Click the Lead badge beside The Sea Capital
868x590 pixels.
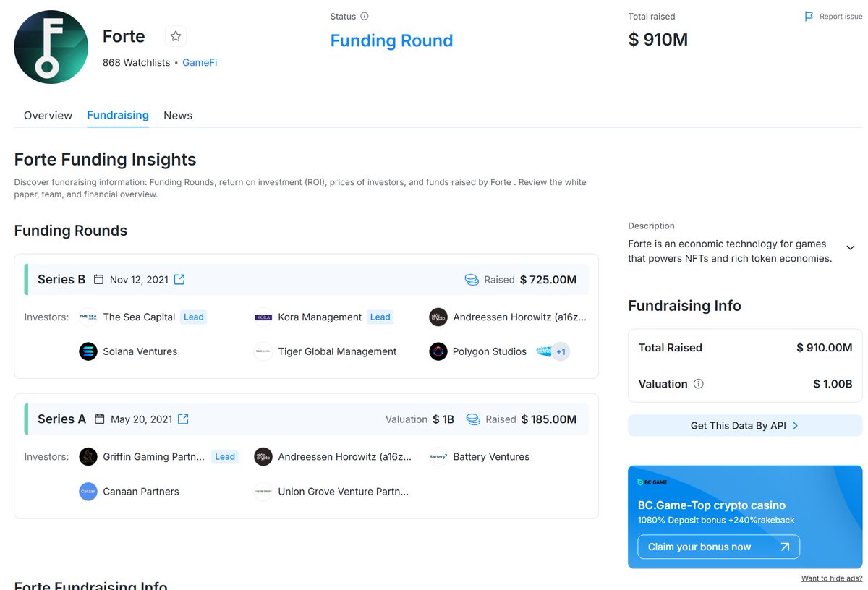click(x=194, y=317)
